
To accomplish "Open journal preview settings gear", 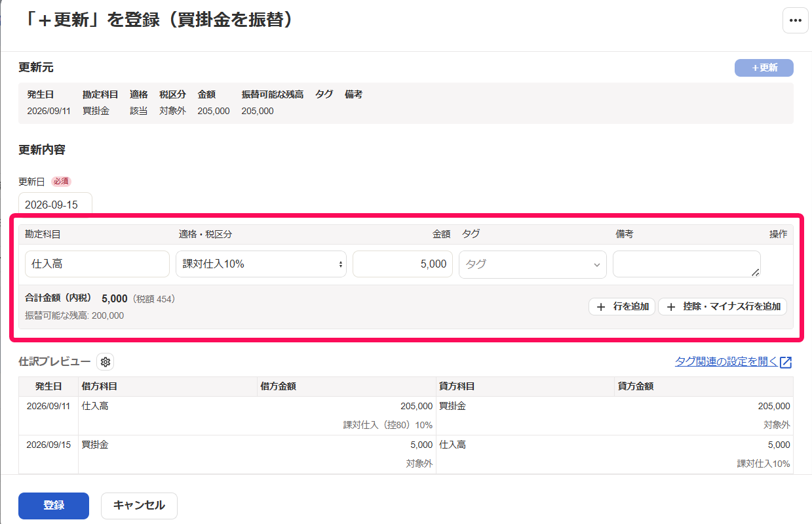I will click(x=106, y=361).
